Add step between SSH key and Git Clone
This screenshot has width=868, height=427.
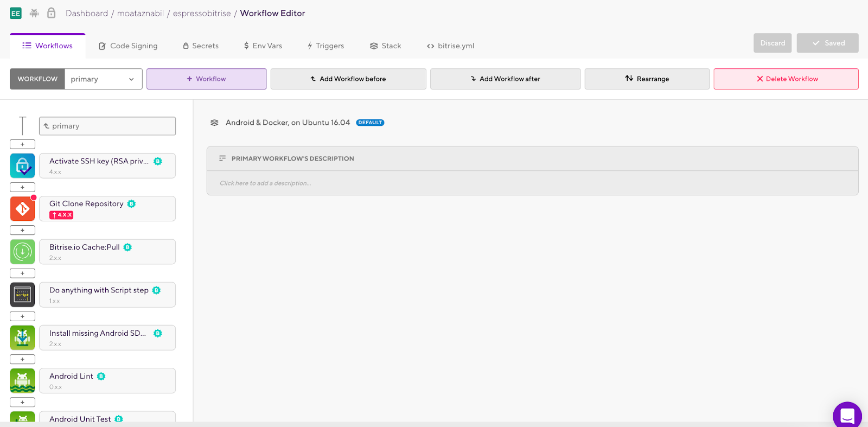[x=22, y=187]
